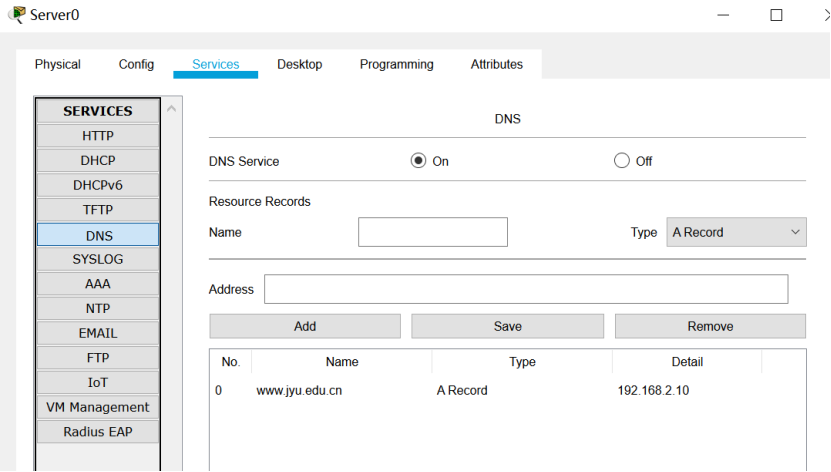The height and width of the screenshot is (472, 831).
Task: Click the Name column header in table
Action: coord(342,362)
